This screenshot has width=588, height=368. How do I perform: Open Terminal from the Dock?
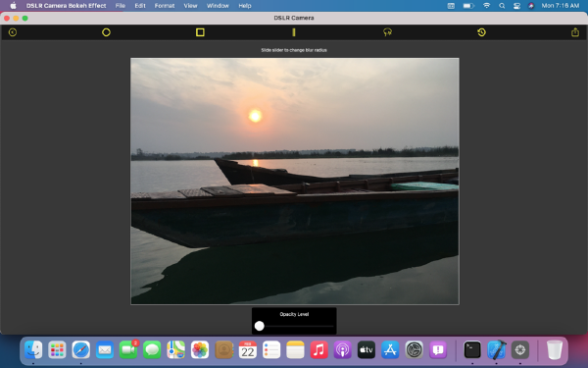472,350
